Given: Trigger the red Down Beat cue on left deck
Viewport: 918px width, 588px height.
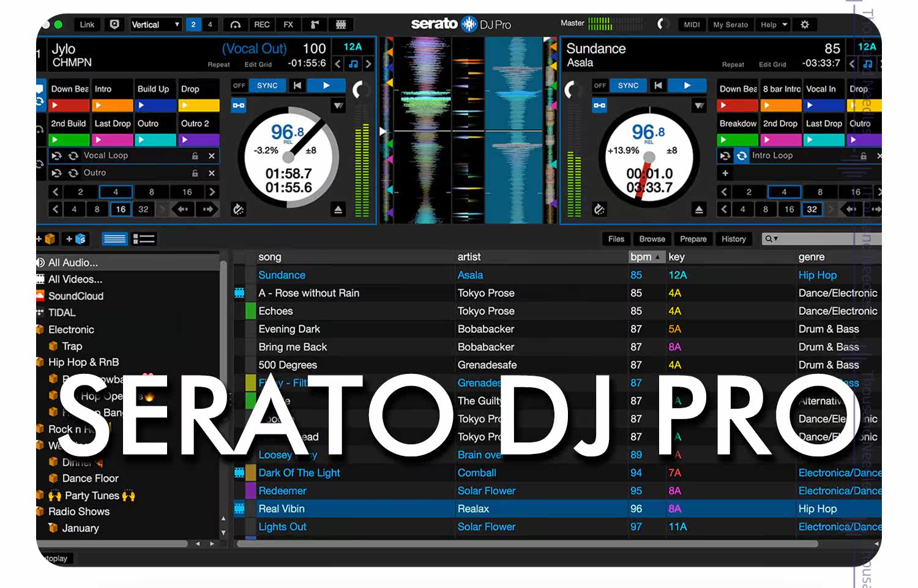Looking at the screenshot, I should (x=69, y=105).
